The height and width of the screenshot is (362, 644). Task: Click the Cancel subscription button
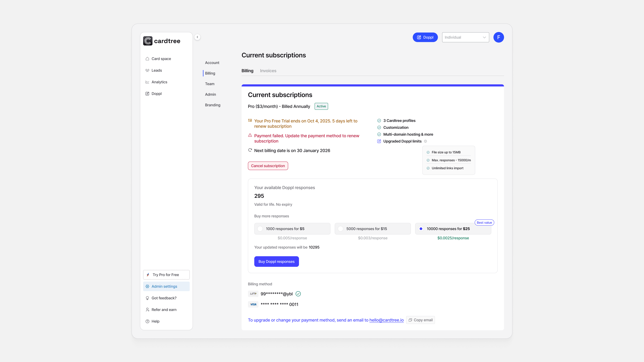(268, 166)
